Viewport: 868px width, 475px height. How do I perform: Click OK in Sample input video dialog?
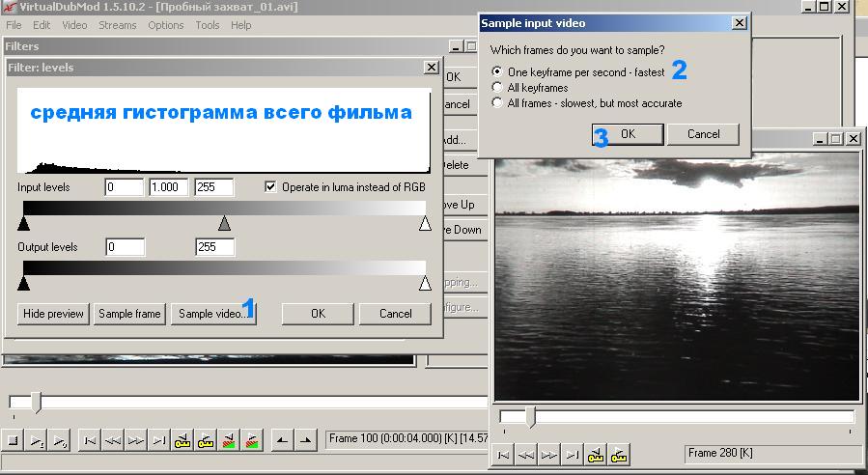pyautogui.click(x=626, y=134)
